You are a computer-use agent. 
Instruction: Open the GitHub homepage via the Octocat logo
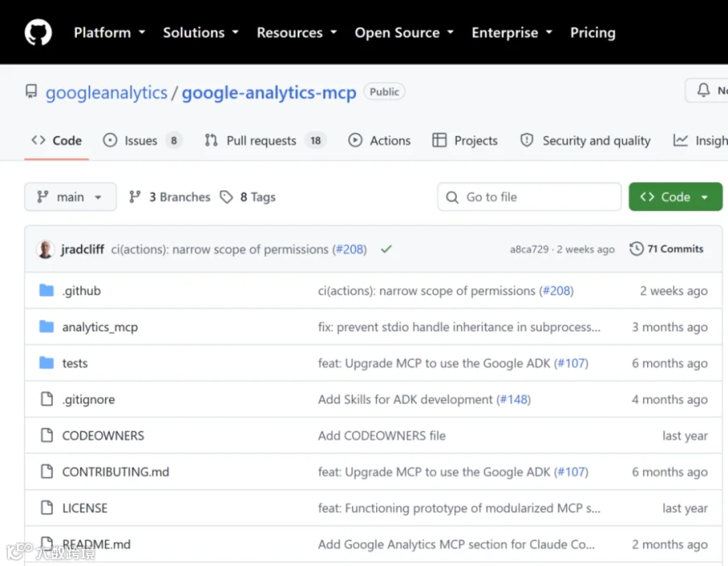tap(38, 32)
